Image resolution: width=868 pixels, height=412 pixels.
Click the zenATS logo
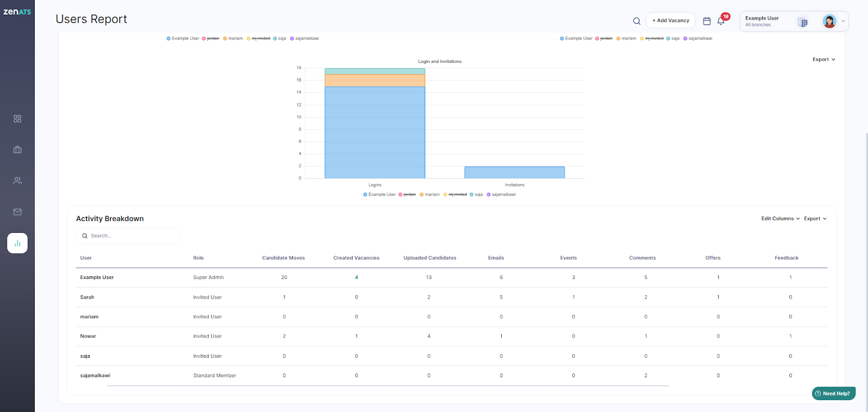click(17, 12)
